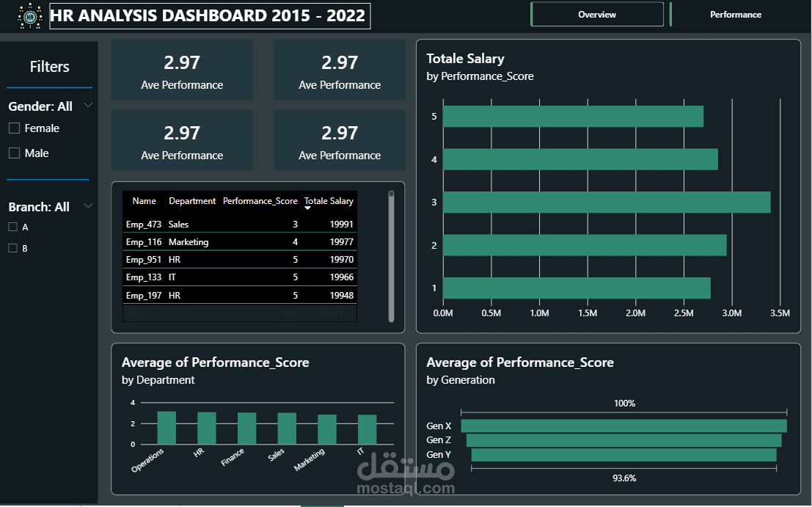Sort table by Name column header
The height and width of the screenshot is (507, 812).
click(x=144, y=201)
